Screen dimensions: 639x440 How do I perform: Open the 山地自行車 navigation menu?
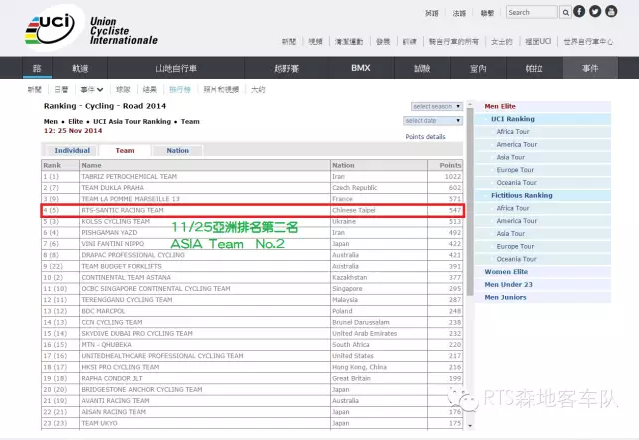point(176,68)
